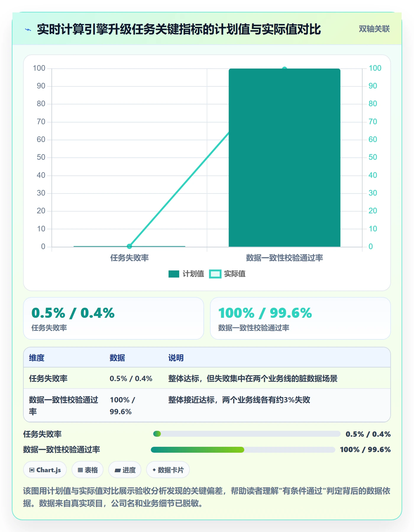Click the bar icon in the 进度 chip
Viewport: 414px width, 532px height.
point(117,470)
